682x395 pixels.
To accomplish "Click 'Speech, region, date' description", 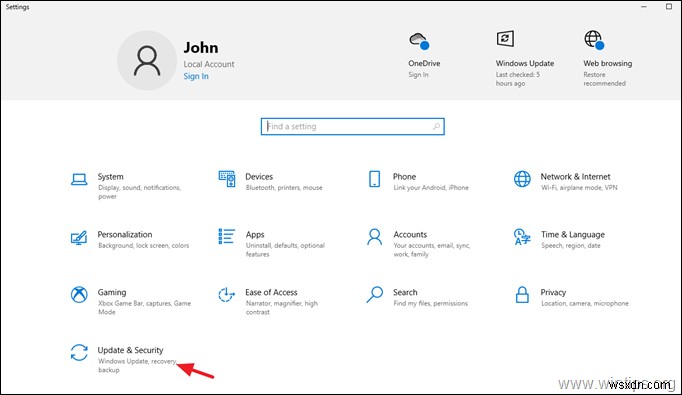I will tap(571, 246).
